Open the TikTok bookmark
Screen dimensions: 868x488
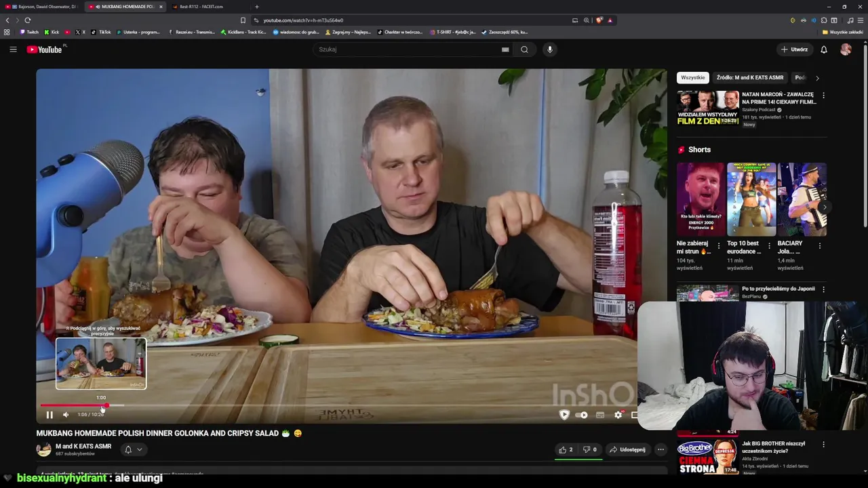point(101,32)
